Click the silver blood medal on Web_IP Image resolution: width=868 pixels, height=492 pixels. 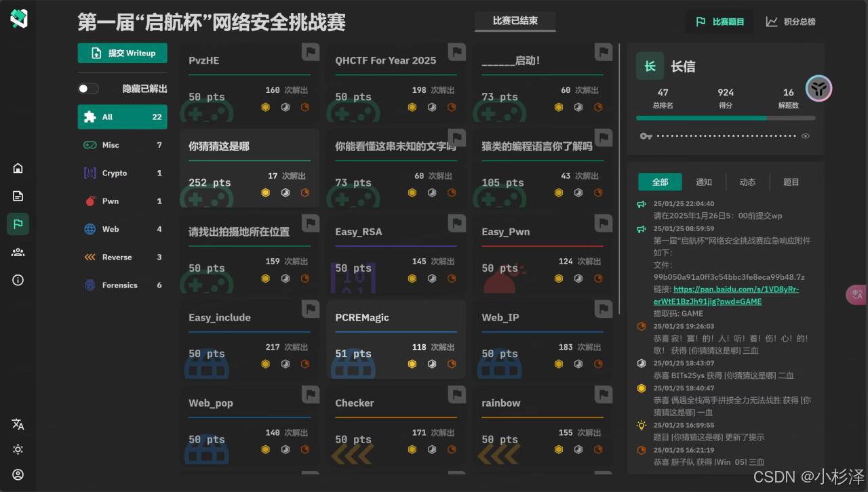pyautogui.click(x=578, y=364)
